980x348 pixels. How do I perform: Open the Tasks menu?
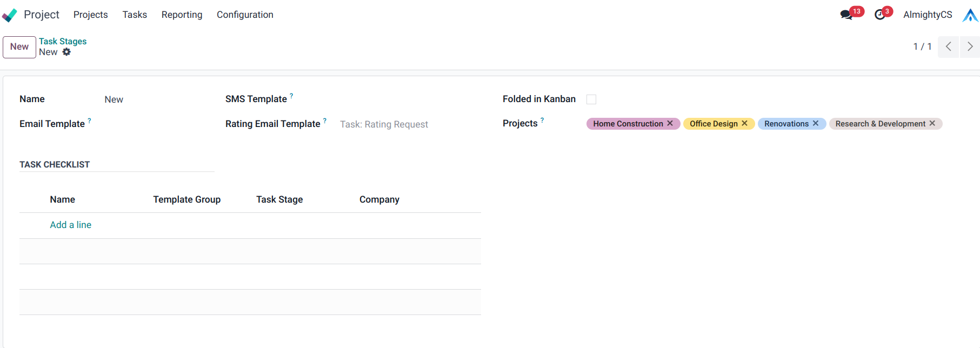coord(135,15)
